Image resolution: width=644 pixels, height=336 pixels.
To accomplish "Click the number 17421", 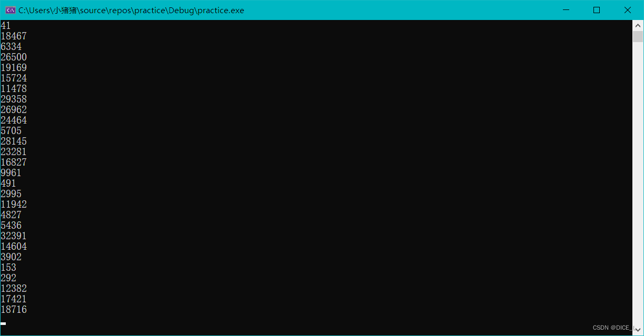I will pos(14,299).
